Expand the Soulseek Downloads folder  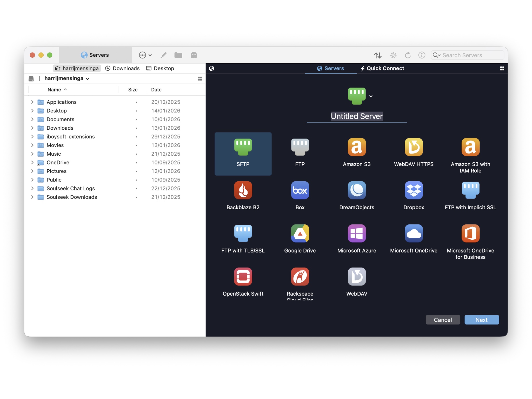click(32, 197)
